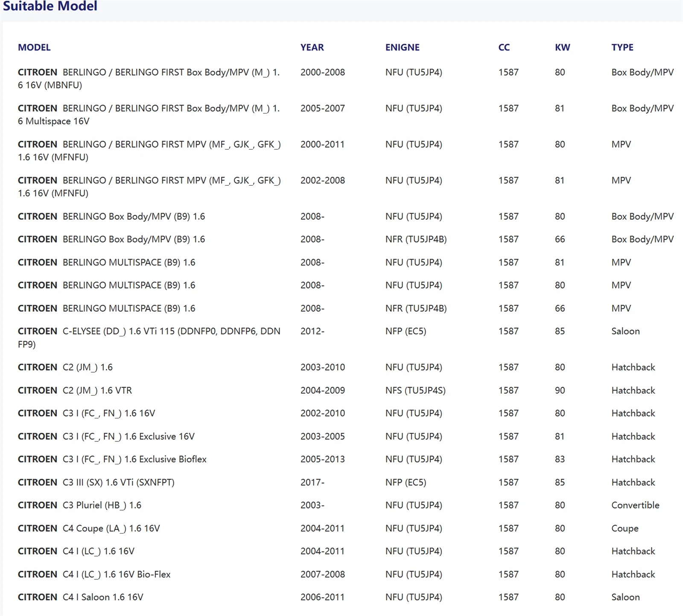Click the ENIGNE column header
Screen dimensions: 683x616
[x=402, y=47]
